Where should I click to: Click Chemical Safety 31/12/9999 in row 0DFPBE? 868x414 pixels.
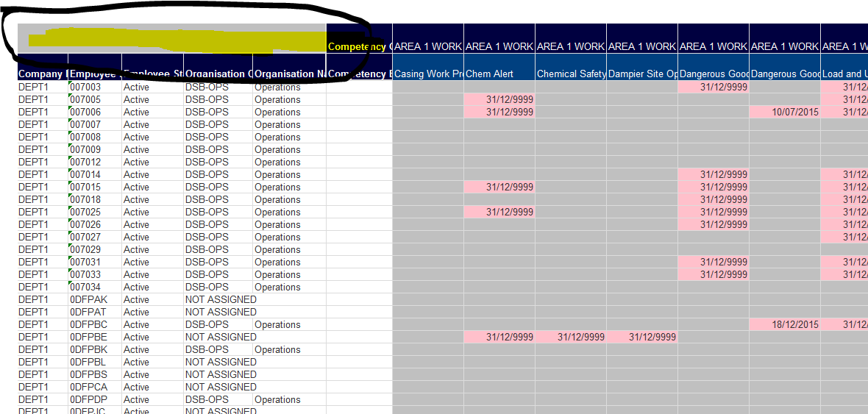[571, 337]
